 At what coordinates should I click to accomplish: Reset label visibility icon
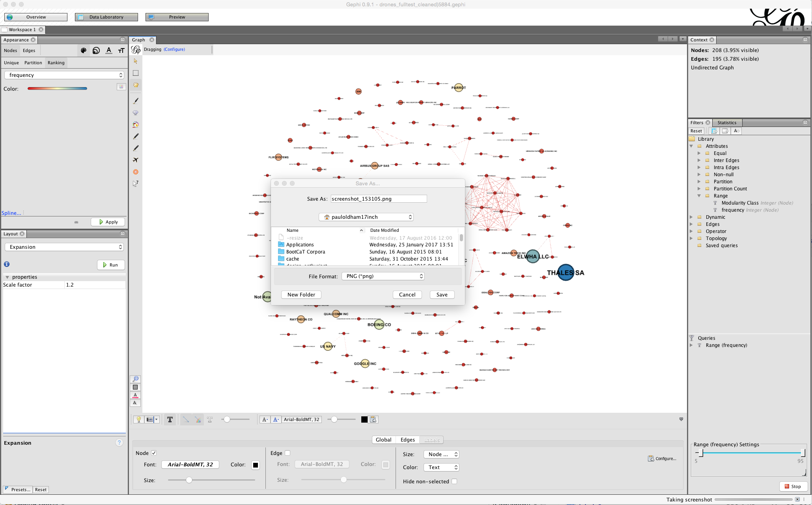(135, 403)
